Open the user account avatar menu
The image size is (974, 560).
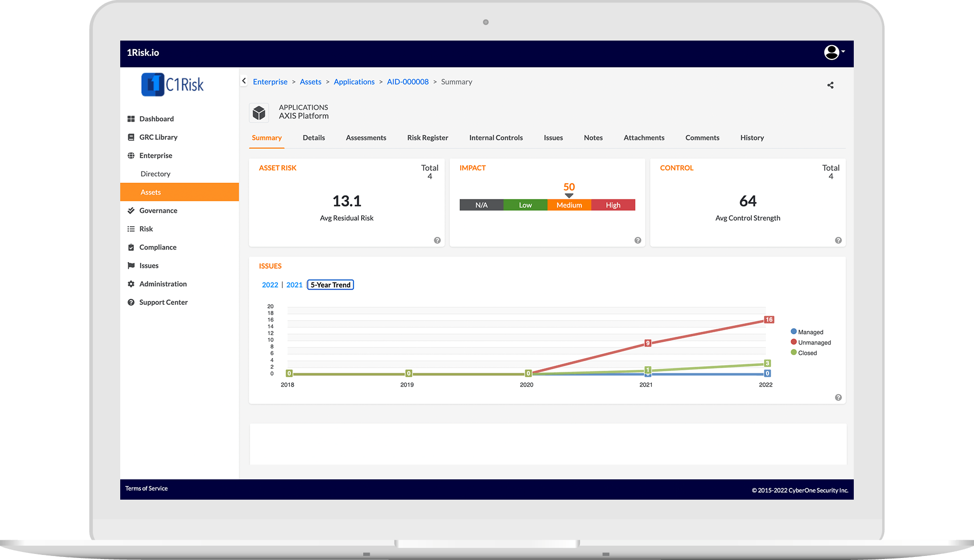[x=833, y=52]
